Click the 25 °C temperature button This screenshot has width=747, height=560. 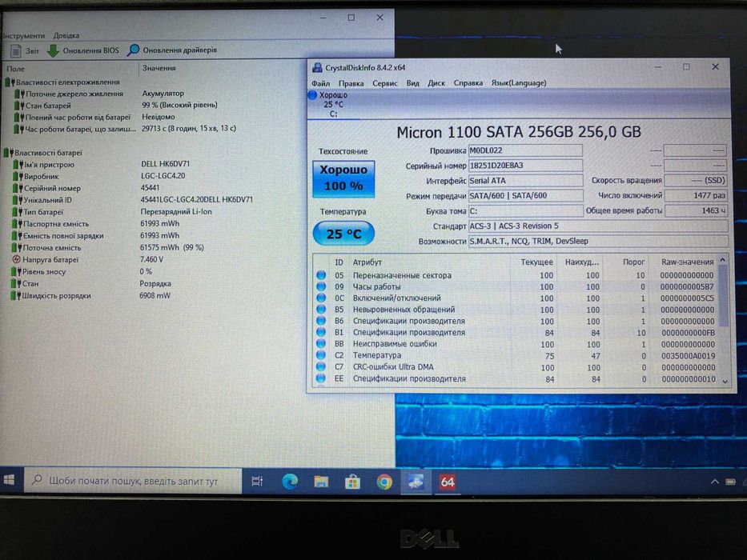(x=343, y=234)
